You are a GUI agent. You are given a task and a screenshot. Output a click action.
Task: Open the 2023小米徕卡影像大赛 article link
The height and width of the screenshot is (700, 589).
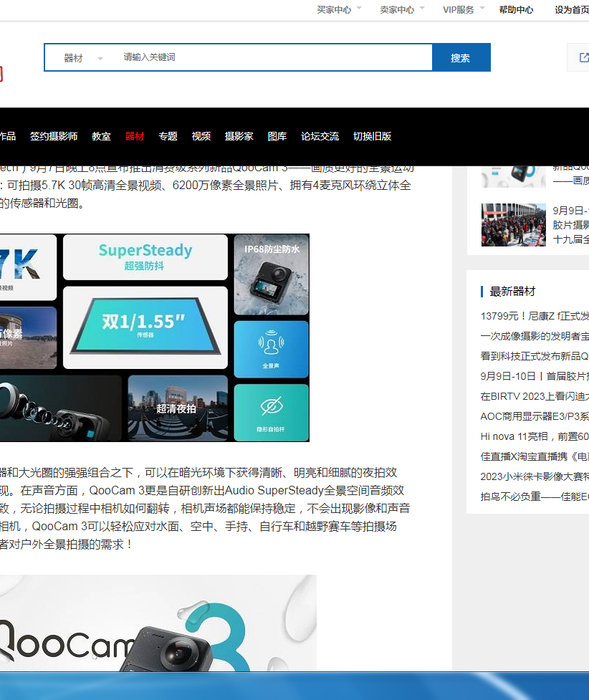pos(535,476)
